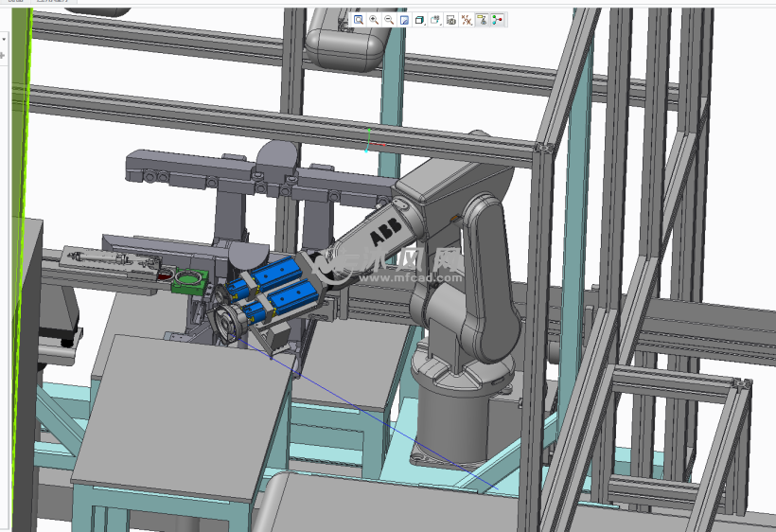Open the Saved Orientations dropdown
776x532 pixels.
(435, 19)
